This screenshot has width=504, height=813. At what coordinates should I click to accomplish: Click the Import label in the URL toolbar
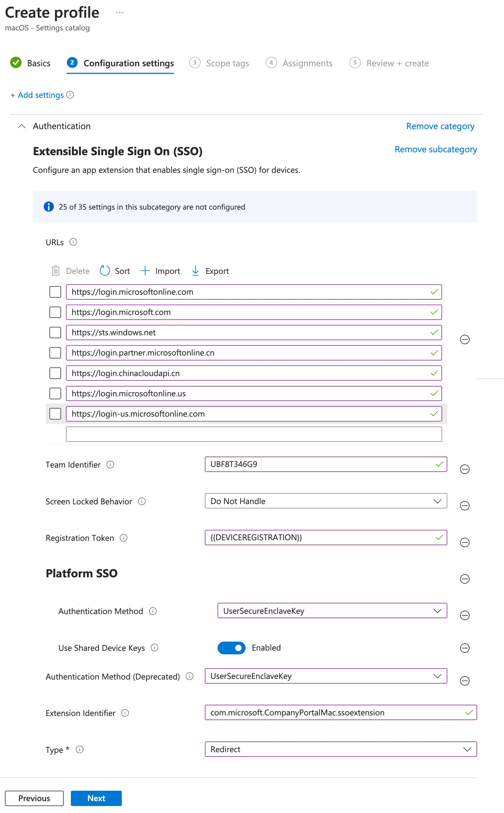click(x=168, y=271)
